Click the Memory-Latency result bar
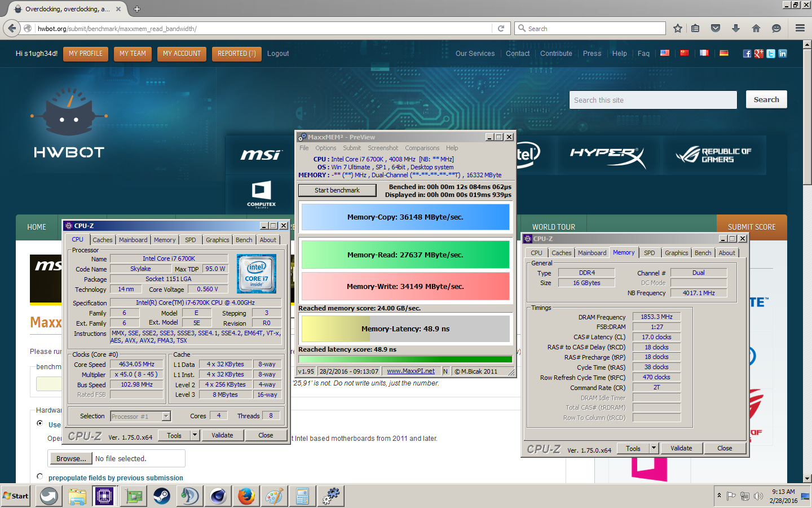Viewport: 812px width, 508px height. [x=405, y=329]
